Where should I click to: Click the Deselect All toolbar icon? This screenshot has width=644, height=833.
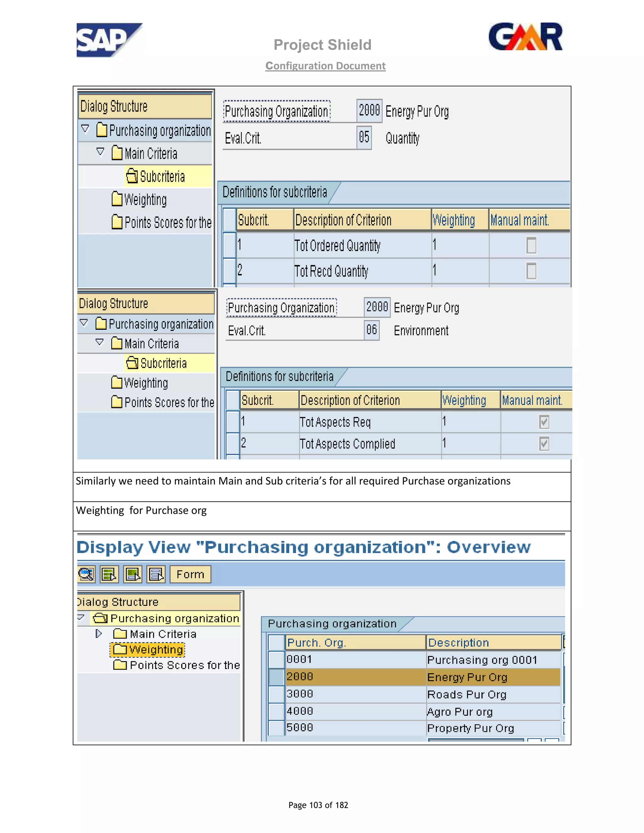click(x=156, y=574)
